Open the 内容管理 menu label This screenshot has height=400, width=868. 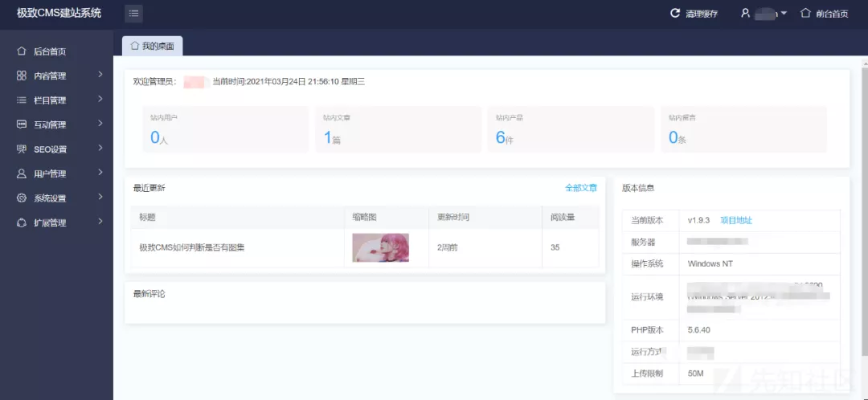[50, 76]
